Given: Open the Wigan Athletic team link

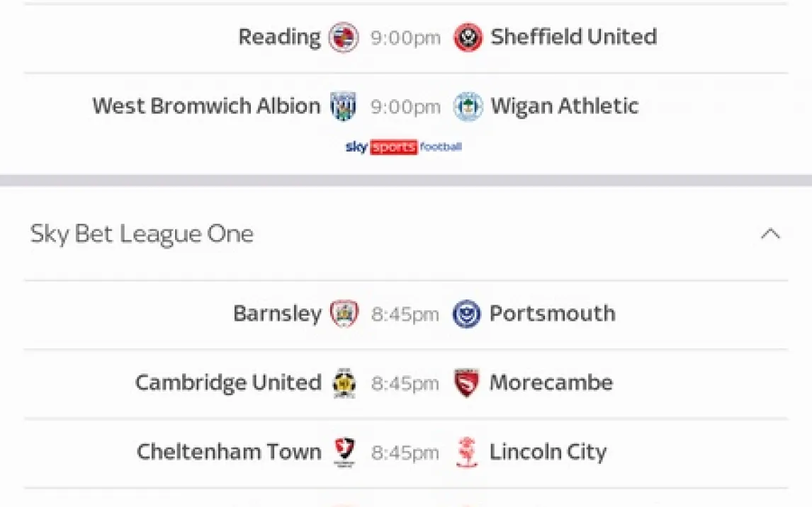Looking at the screenshot, I should [564, 106].
